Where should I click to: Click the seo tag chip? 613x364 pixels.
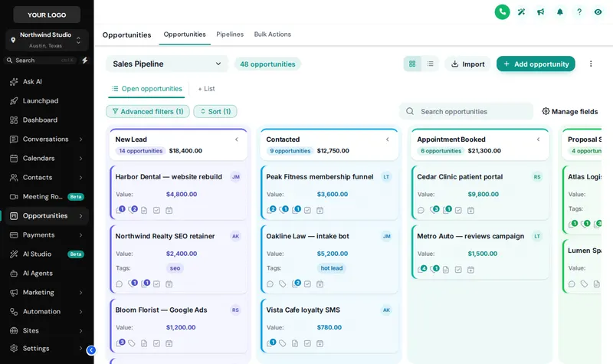175,268
